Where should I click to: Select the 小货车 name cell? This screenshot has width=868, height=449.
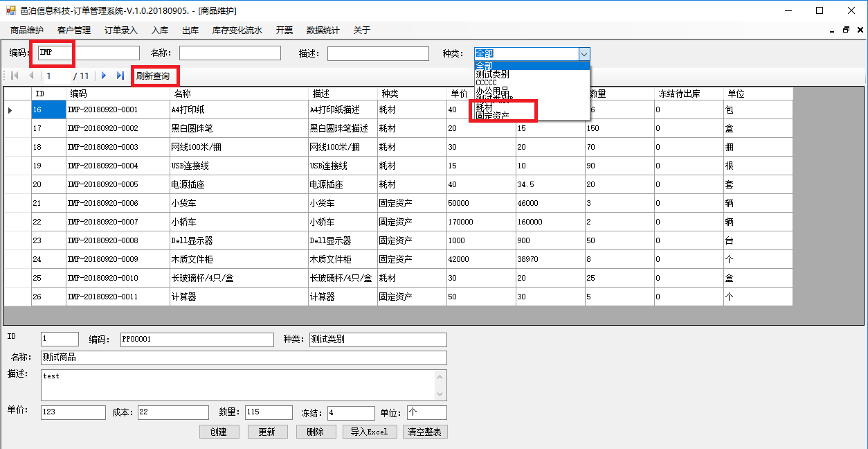239,203
